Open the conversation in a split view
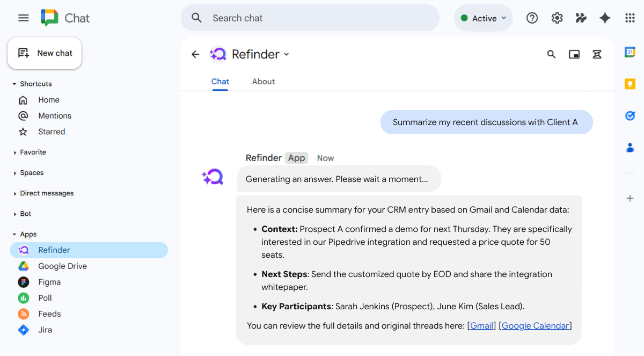 tap(574, 54)
